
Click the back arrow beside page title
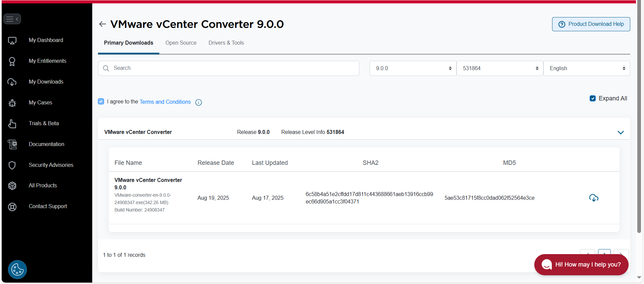click(x=102, y=24)
